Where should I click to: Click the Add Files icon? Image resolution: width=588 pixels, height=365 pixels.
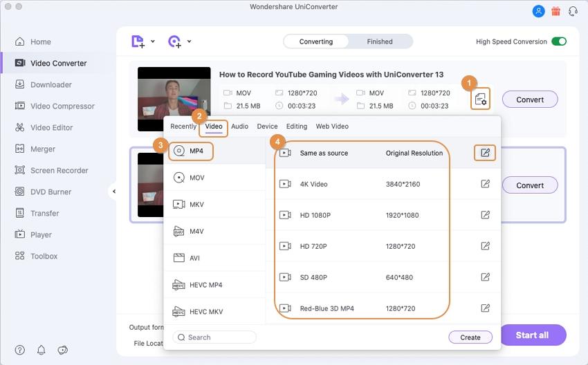[x=138, y=41]
